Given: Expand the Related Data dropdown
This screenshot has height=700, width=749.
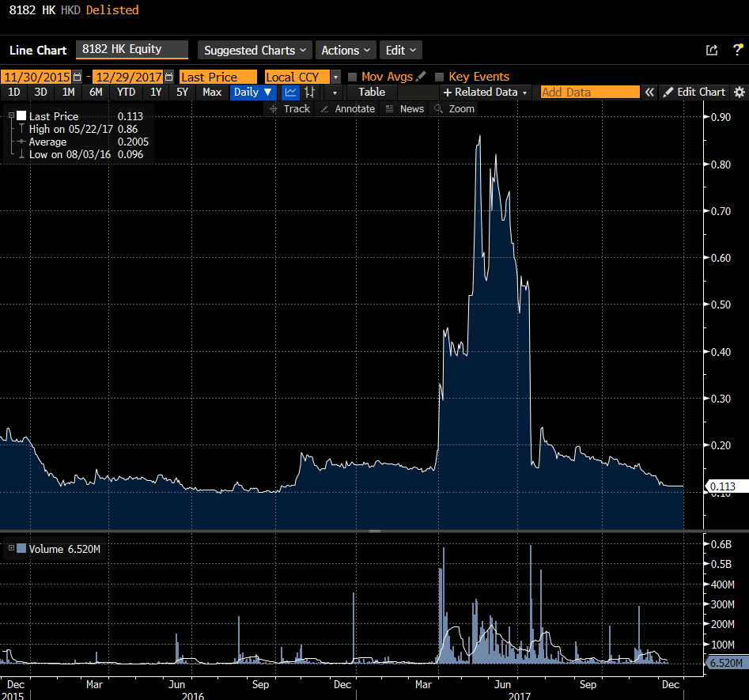Looking at the screenshot, I should tap(486, 93).
